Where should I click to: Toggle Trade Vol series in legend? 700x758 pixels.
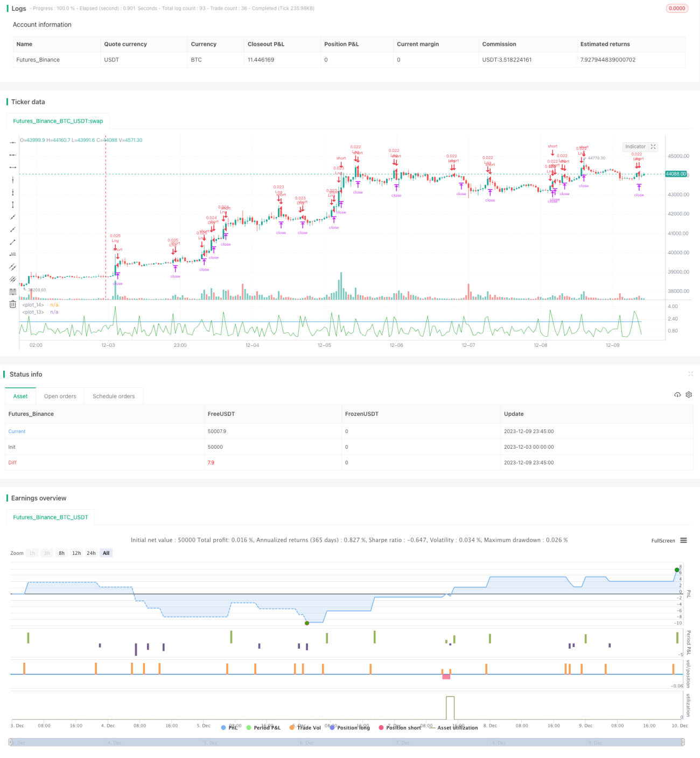coord(305,727)
